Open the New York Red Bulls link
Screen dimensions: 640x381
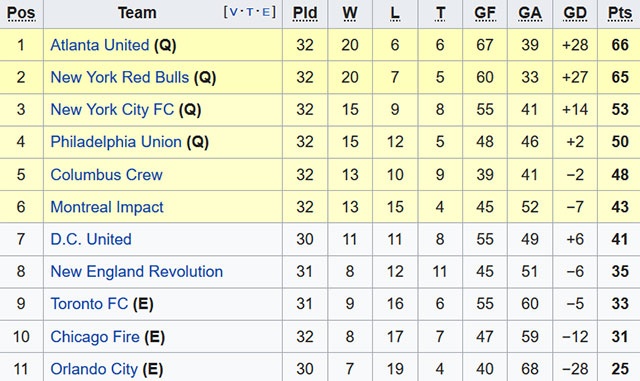coord(120,77)
